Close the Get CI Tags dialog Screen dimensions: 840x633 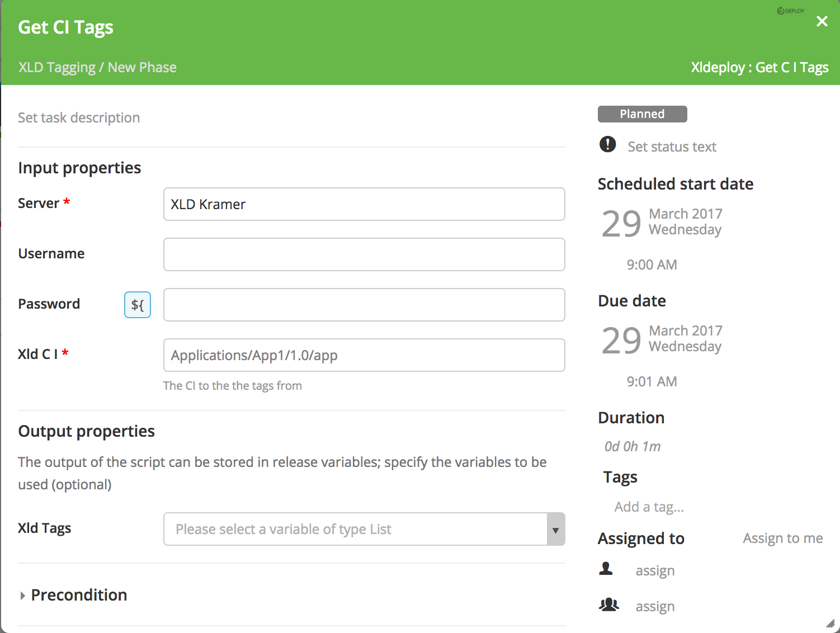coord(822,21)
